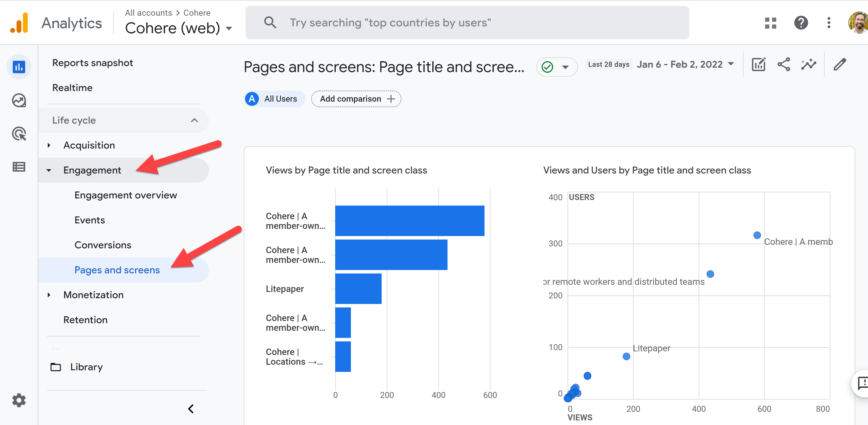
Task: Click the Customize report chart icon
Action: 759,64
